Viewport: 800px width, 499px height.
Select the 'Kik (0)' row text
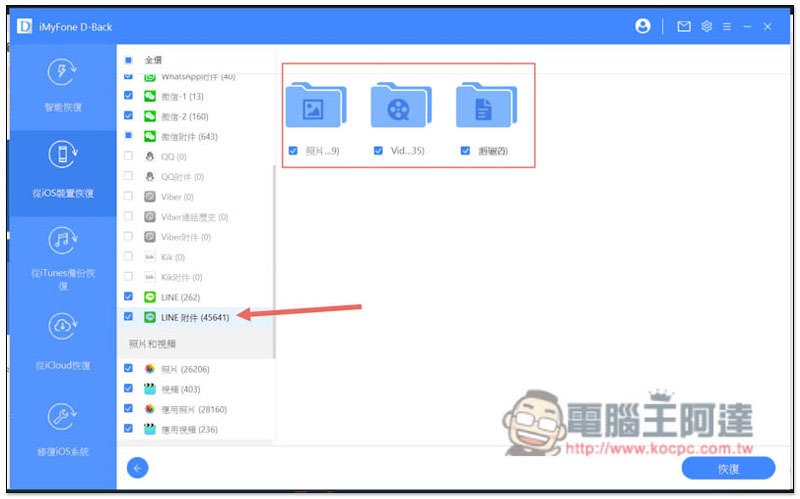173,257
